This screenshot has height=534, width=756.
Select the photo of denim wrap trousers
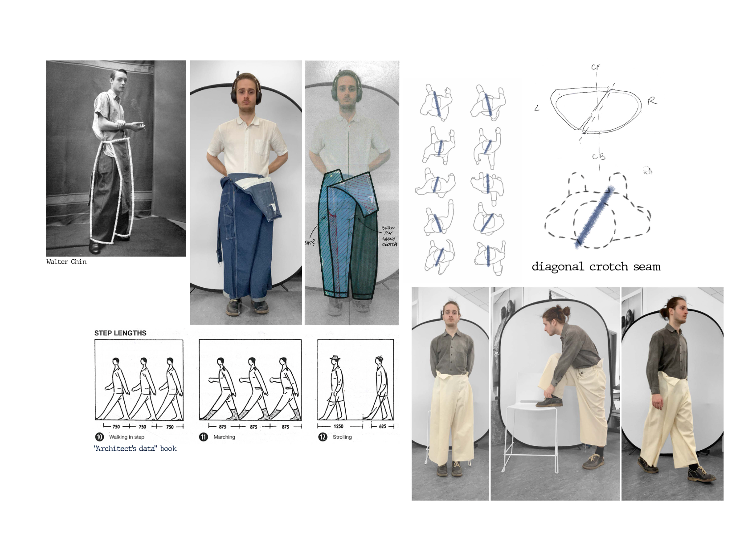[246, 192]
